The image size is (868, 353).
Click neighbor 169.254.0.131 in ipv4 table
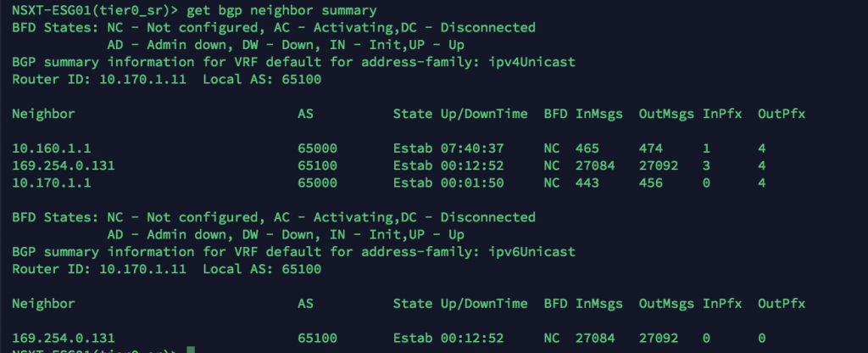[x=63, y=165]
